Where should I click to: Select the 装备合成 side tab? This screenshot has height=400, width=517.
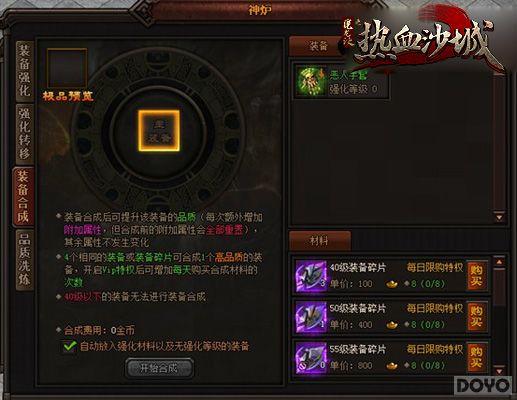pyautogui.click(x=23, y=197)
